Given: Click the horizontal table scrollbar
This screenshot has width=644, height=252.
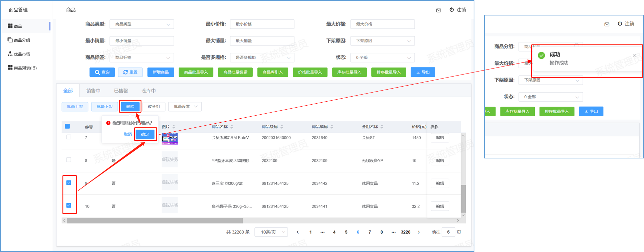Looking at the screenshot, I should (x=155, y=221).
